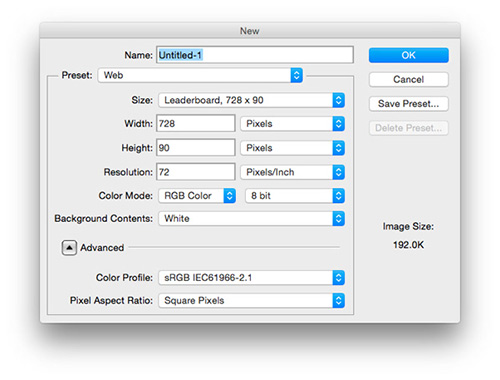The width and height of the screenshot is (500, 380).
Task: Click the disabled Delete Preset button
Action: pyautogui.click(x=409, y=128)
